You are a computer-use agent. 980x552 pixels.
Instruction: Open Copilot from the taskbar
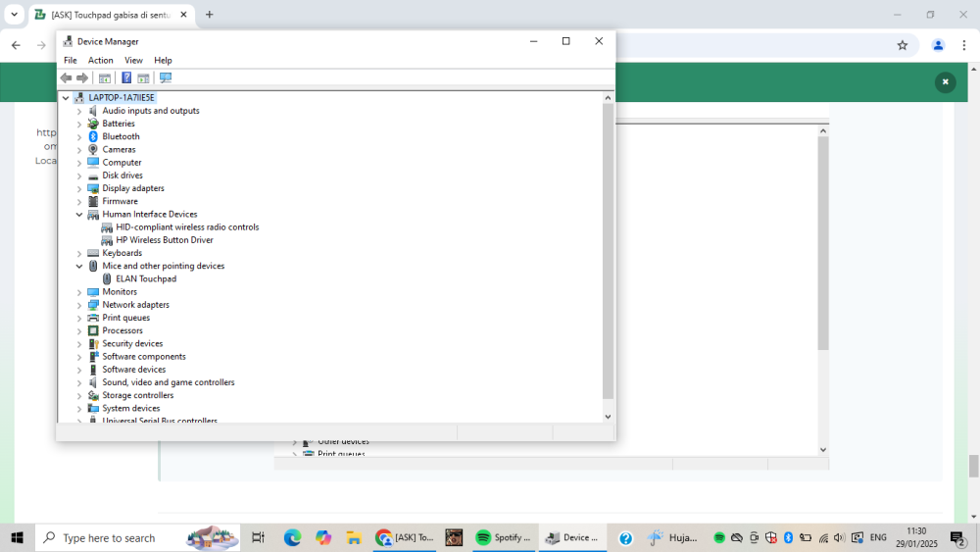click(323, 537)
